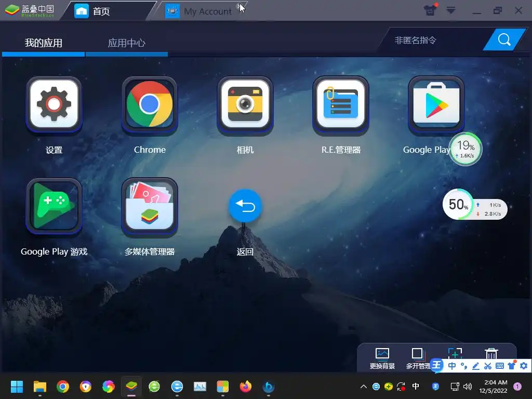This screenshot has width=532, height=399.
Task: Open the IME soft keyboard icon
Action: 499,366
